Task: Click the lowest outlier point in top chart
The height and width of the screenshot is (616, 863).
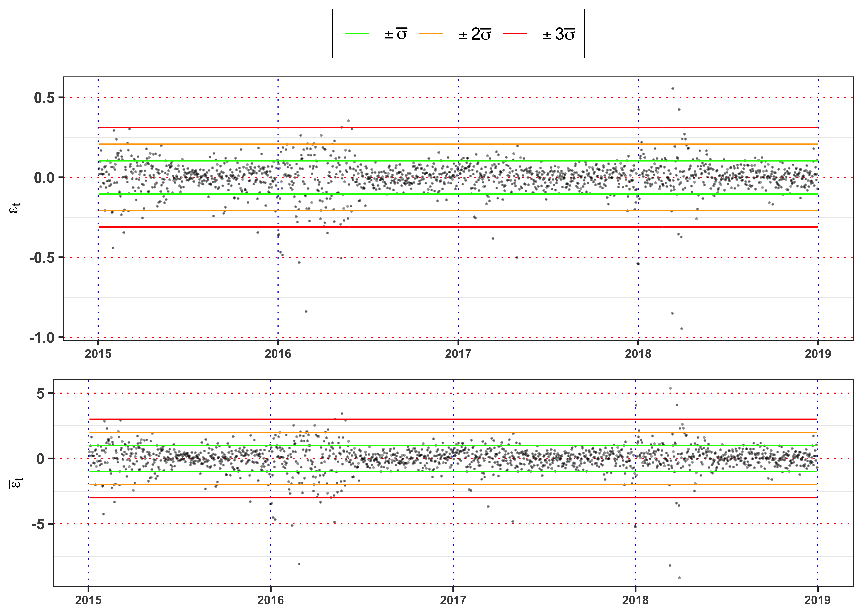Action: [682, 329]
